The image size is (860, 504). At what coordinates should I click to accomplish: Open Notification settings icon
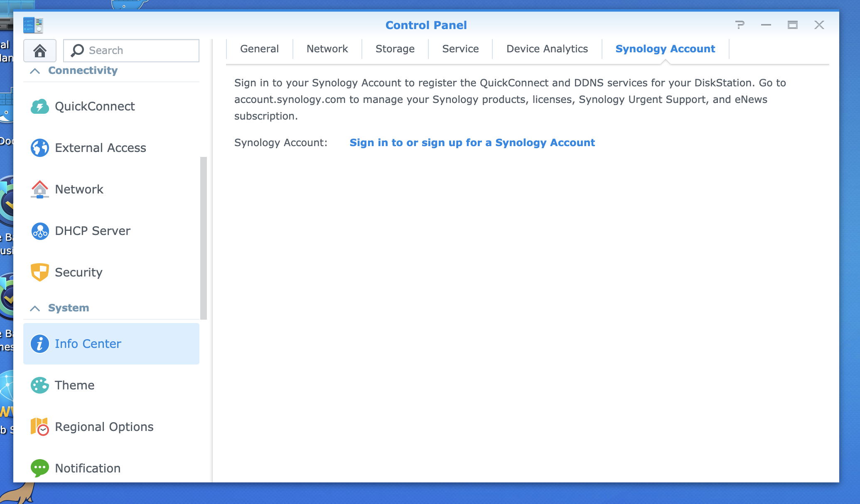coord(41,468)
